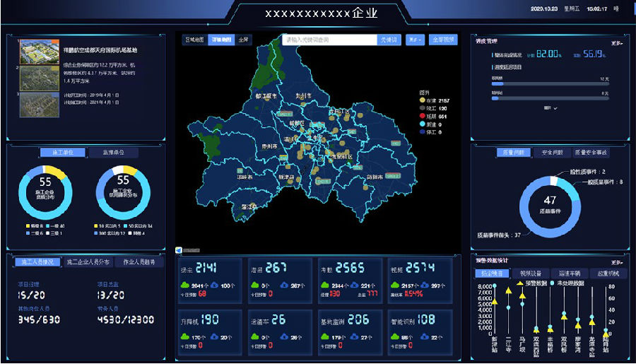Click green online cloud icon in 考勤 card
Image resolution: width=636 pixels, height=364 pixels.
325,285
